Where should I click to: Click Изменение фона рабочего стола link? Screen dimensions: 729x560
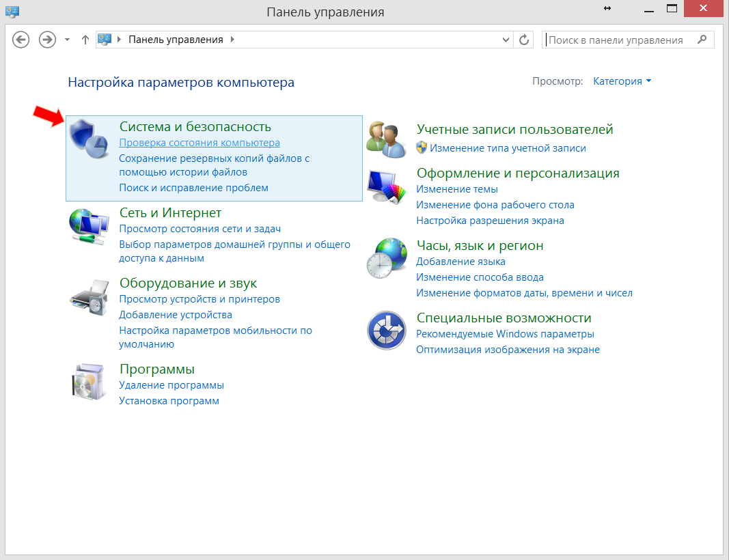[x=495, y=205]
